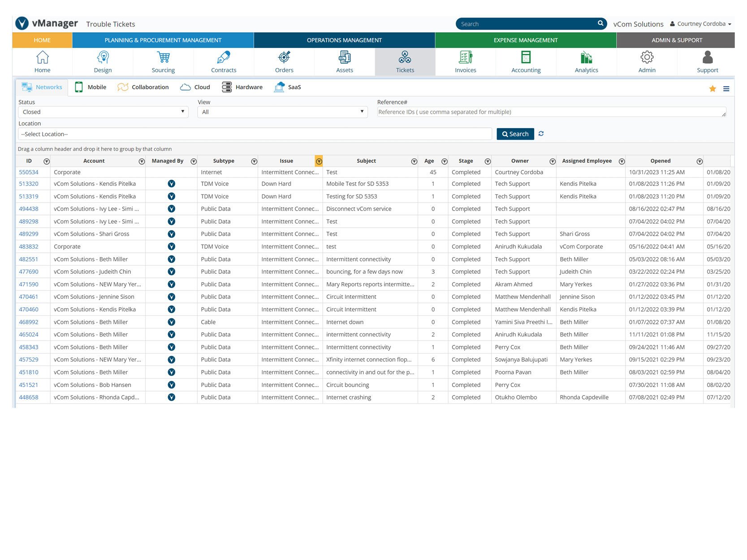Open the Contracts icon
The height and width of the screenshot is (560, 747).
(224, 61)
